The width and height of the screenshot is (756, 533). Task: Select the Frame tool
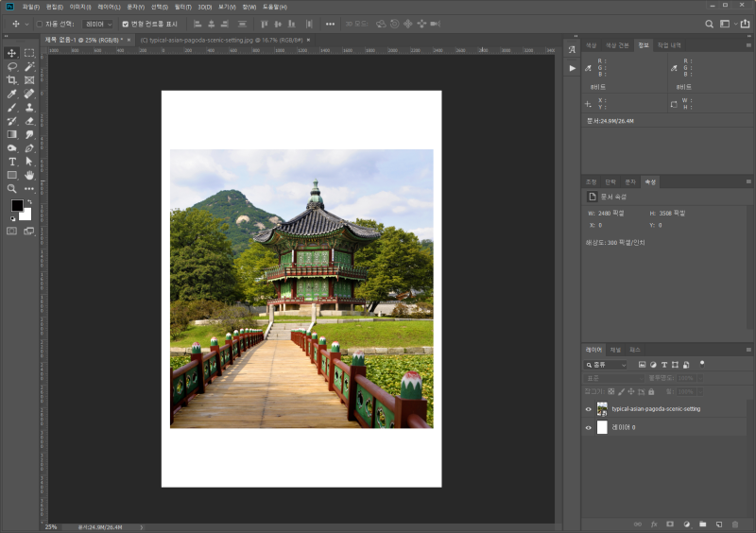point(29,80)
